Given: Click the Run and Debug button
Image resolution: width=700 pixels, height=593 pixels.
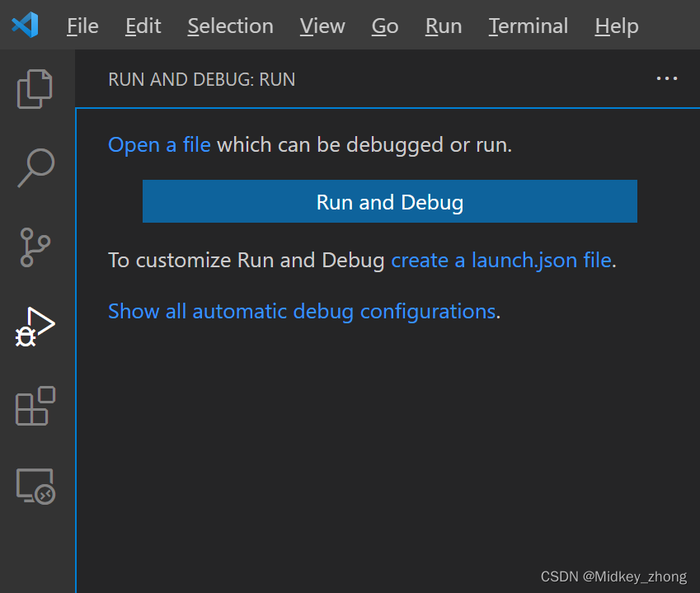Looking at the screenshot, I should (389, 200).
